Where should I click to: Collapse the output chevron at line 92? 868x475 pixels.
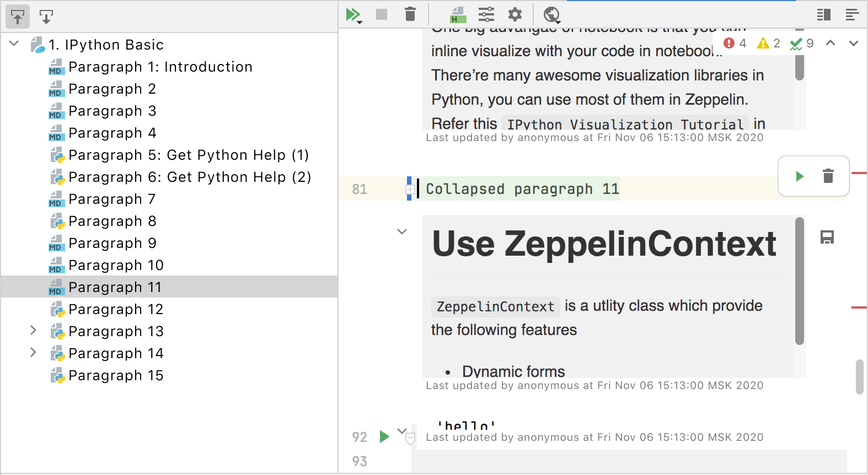click(402, 430)
